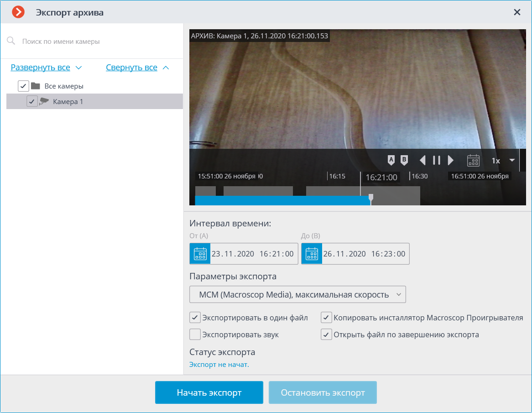The height and width of the screenshot is (413, 532).
Task: Click Свернуть все link
Action: point(132,67)
